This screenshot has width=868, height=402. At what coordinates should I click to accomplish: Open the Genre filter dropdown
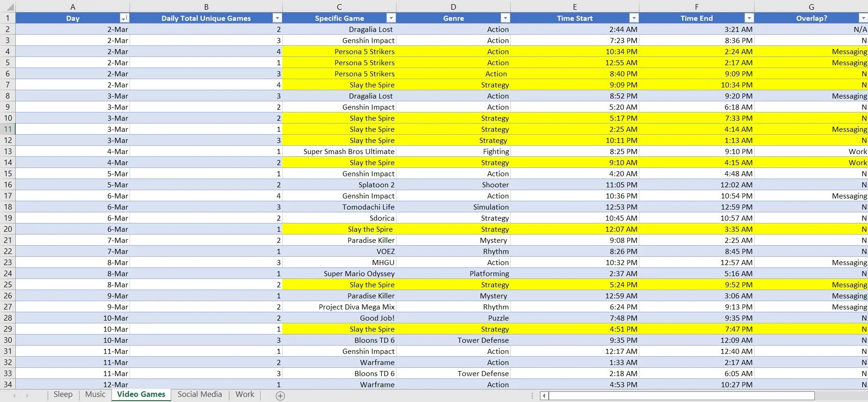505,18
